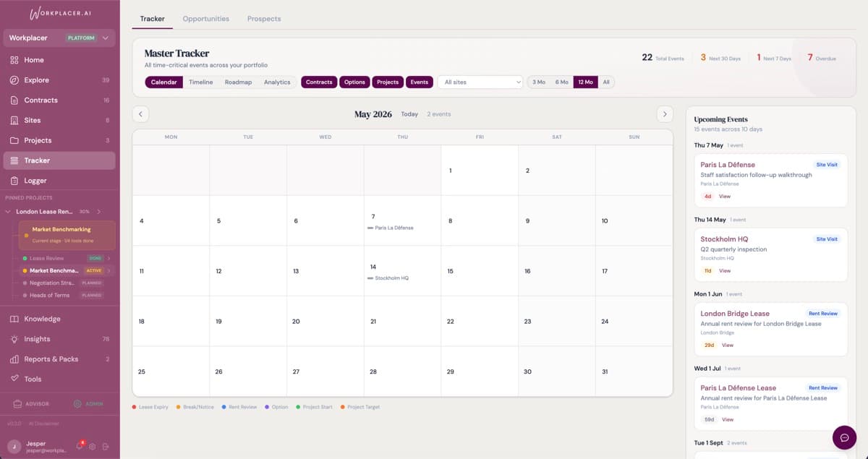The width and height of the screenshot is (868, 459).
Task: Toggle the Options filter chip
Action: click(x=354, y=82)
